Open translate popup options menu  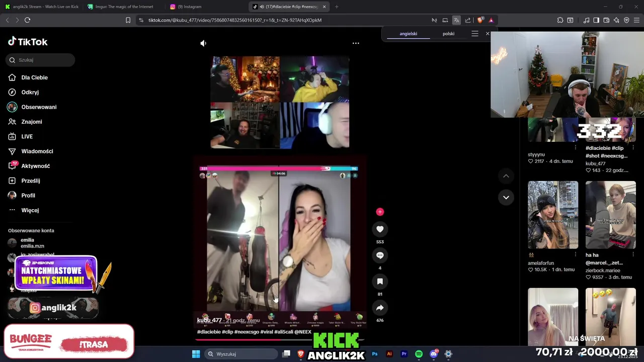tap(474, 34)
